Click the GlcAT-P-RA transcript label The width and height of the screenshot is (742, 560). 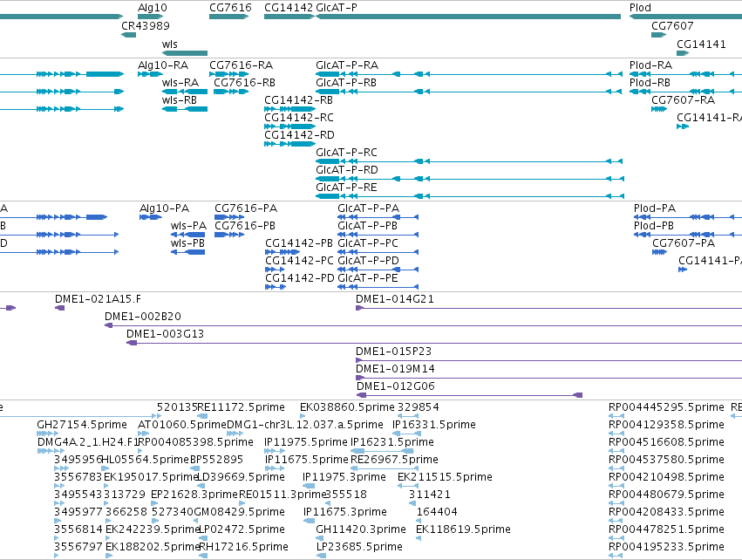pyautogui.click(x=347, y=65)
